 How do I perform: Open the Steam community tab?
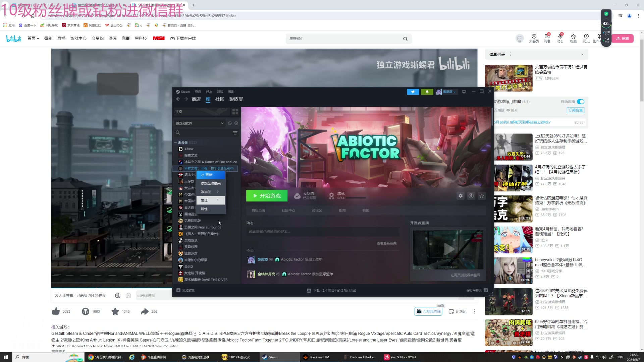point(220,99)
